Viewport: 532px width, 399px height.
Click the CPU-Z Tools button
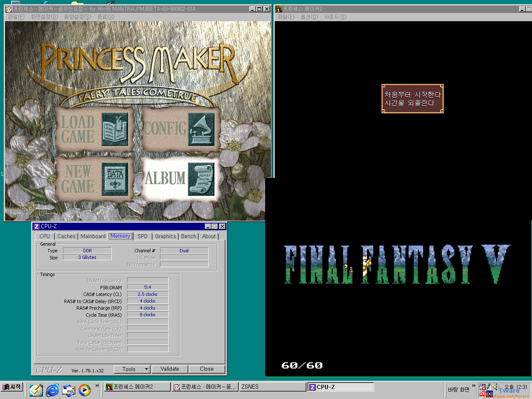129,369
